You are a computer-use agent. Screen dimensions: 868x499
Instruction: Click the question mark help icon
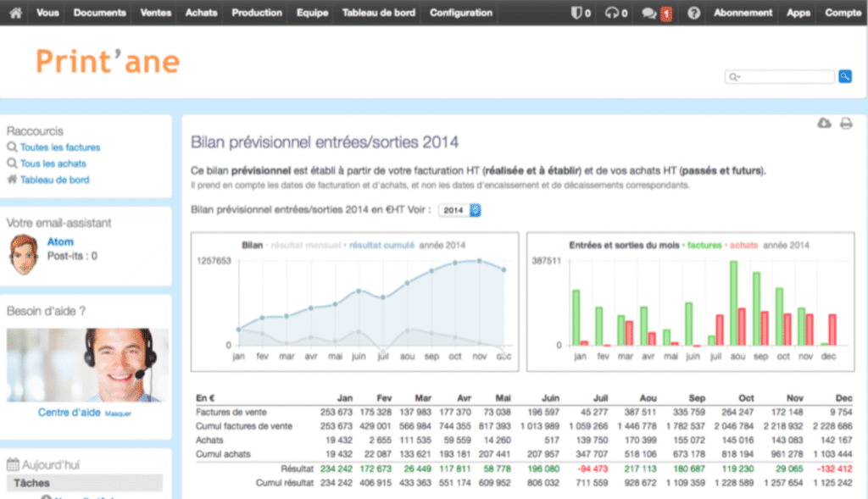(x=694, y=13)
